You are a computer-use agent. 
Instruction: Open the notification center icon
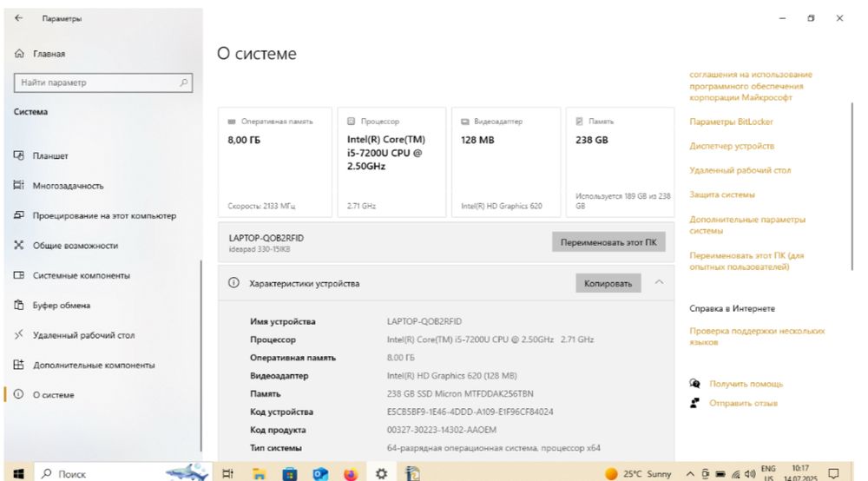click(x=833, y=474)
